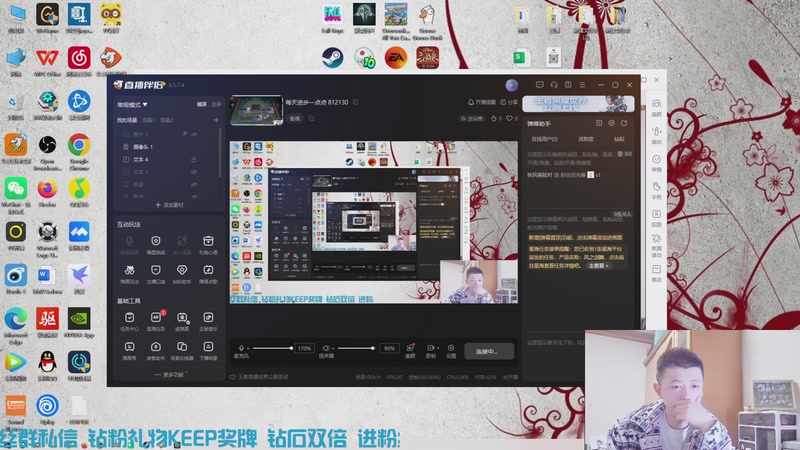Expand 更多功能 more functions
This screenshot has width=800, height=450.
(x=170, y=374)
